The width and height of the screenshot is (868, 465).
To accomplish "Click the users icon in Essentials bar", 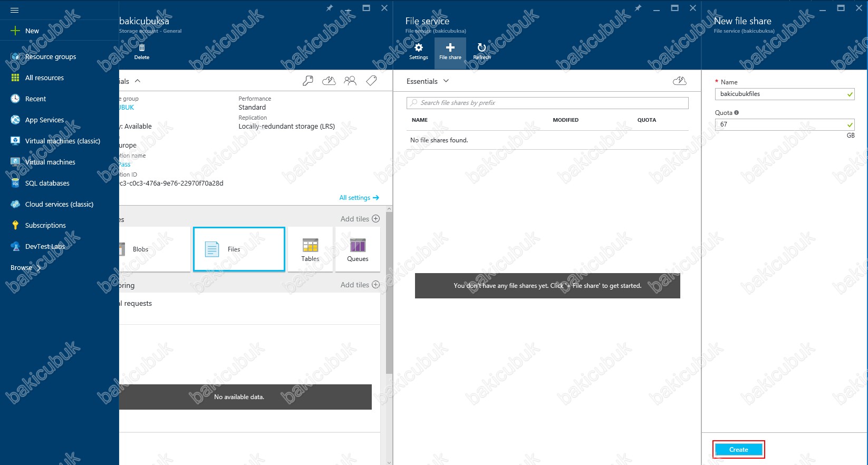I will [350, 81].
